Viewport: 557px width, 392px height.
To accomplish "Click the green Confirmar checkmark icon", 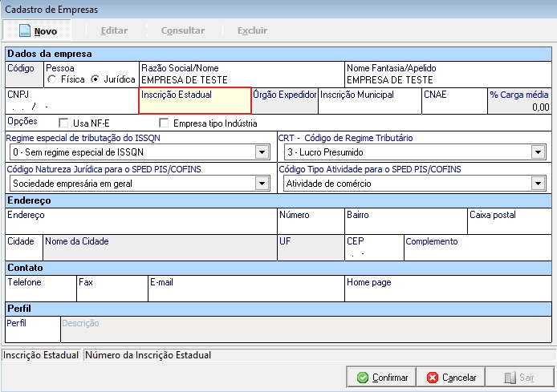I will pos(363,378).
